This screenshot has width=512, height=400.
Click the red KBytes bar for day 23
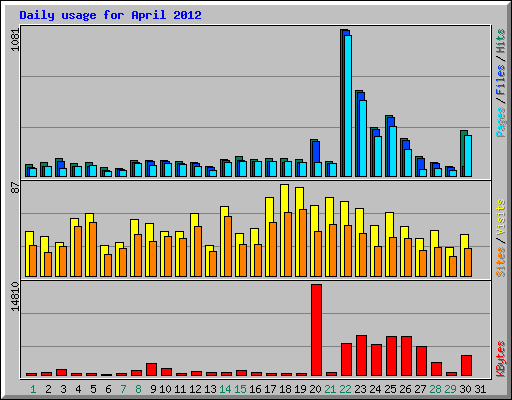[x=361, y=356]
